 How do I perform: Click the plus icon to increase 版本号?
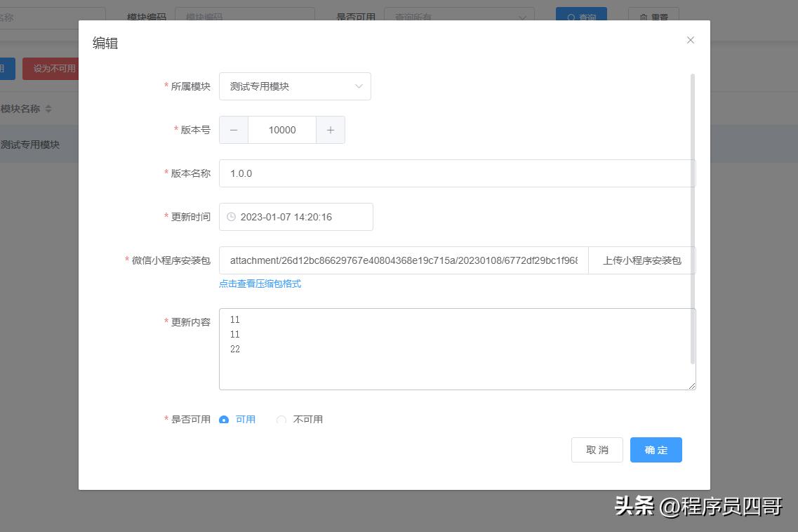click(331, 130)
